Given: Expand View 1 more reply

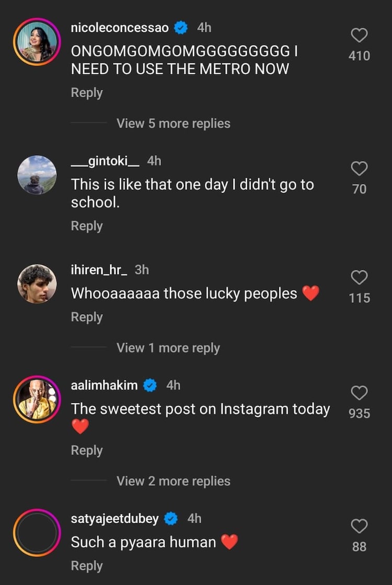Looking at the screenshot, I should point(168,348).
